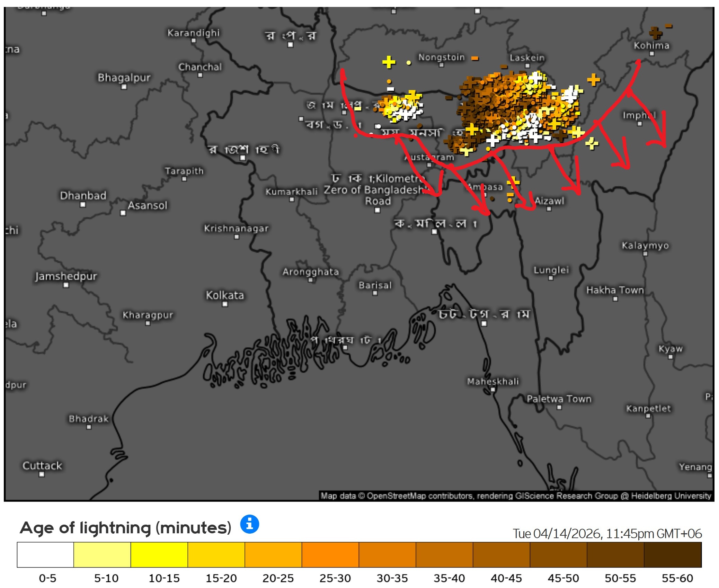The width and height of the screenshot is (719, 588).
Task: Click the Jamshedpur city marker
Action: click(66, 285)
